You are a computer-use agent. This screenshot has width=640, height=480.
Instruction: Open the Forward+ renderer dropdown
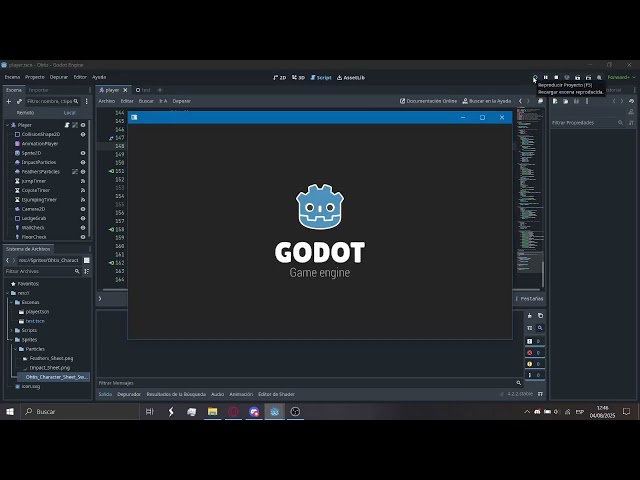point(621,77)
